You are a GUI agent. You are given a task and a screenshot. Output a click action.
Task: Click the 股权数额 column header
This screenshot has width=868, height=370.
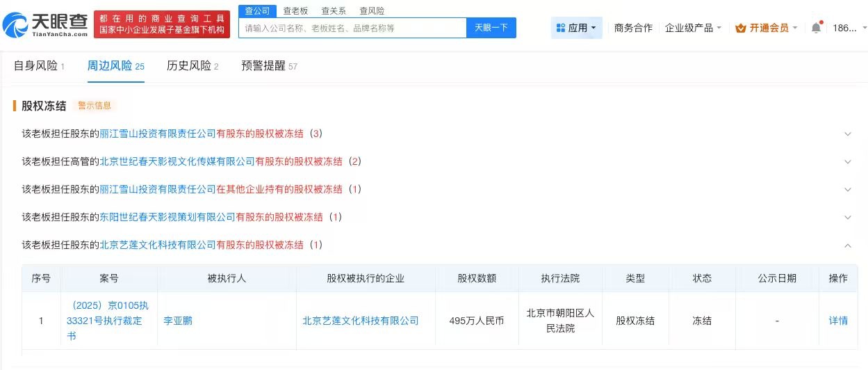pos(477,278)
